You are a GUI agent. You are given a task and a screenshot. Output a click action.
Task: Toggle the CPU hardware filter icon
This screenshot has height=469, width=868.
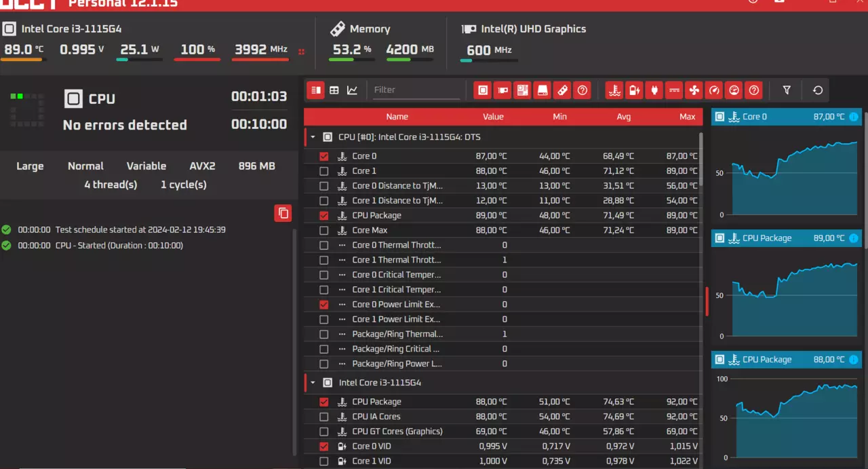point(482,90)
